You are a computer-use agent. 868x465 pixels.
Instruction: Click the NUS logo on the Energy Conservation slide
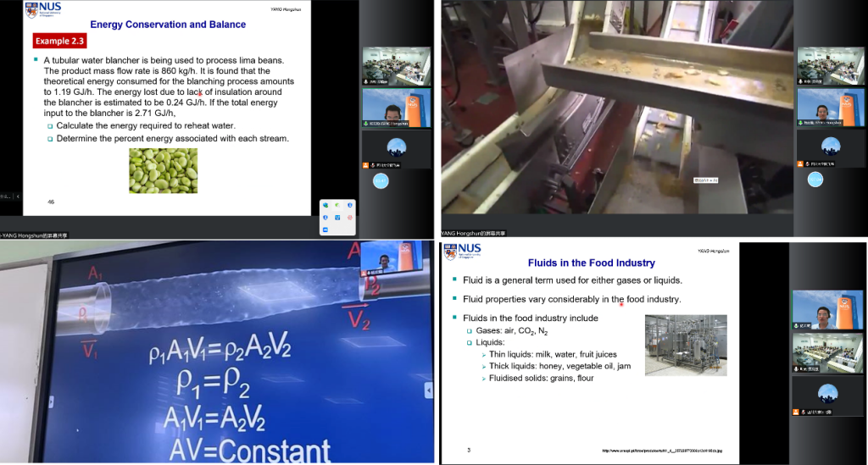pos(43,9)
